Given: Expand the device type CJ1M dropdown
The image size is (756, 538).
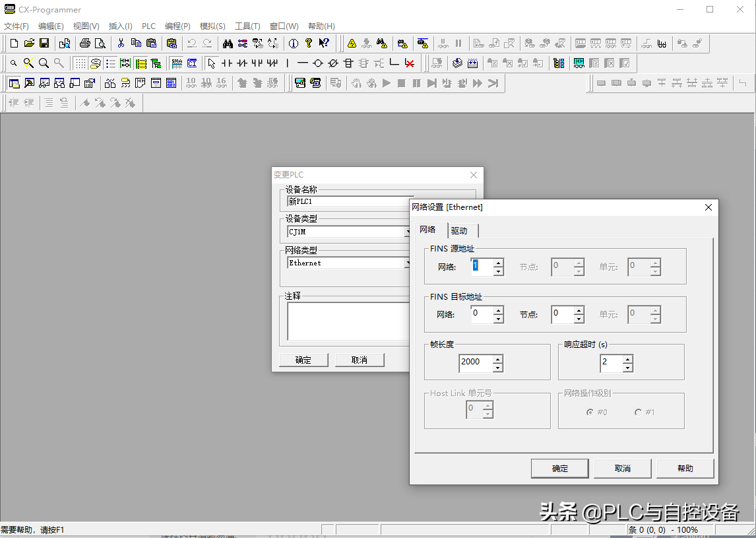Looking at the screenshot, I should pos(408,232).
